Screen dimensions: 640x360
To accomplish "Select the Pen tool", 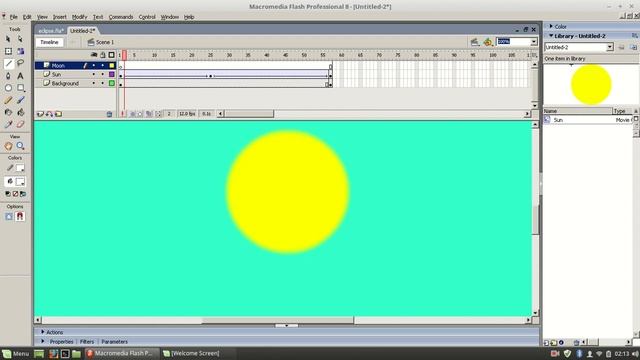I will pos(8,76).
